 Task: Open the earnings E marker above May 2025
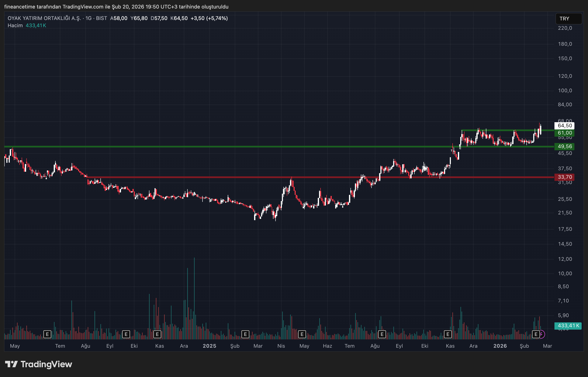tap(302, 334)
